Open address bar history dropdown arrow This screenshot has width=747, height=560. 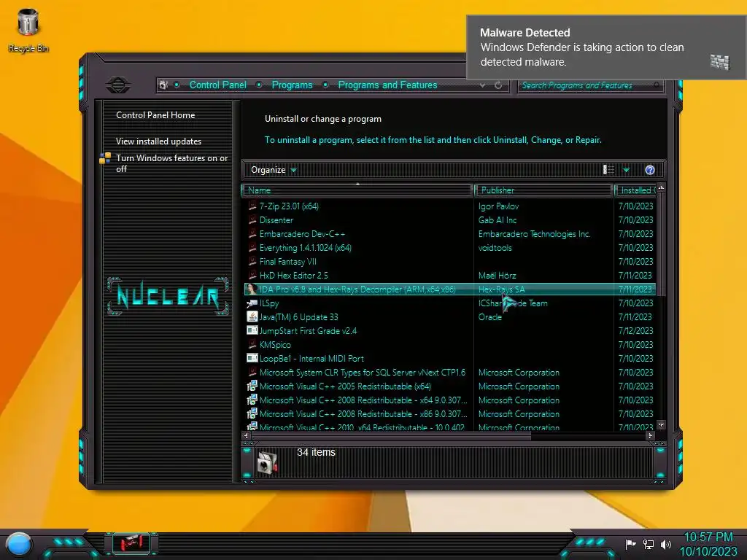483,85
